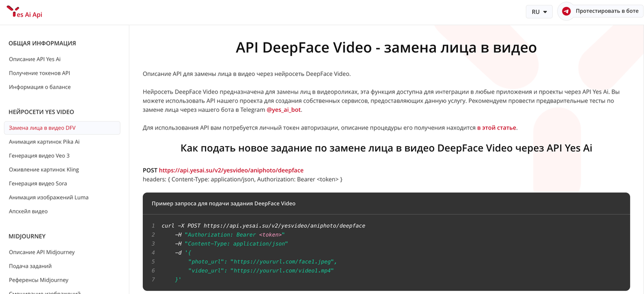This screenshot has height=294, width=644.
Task: Go to 'Получение токенов API' page
Action: [x=40, y=73]
